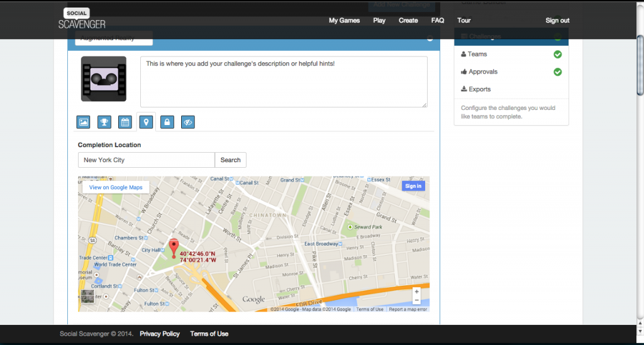
Task: Open Play in the navigation bar
Action: click(x=379, y=21)
